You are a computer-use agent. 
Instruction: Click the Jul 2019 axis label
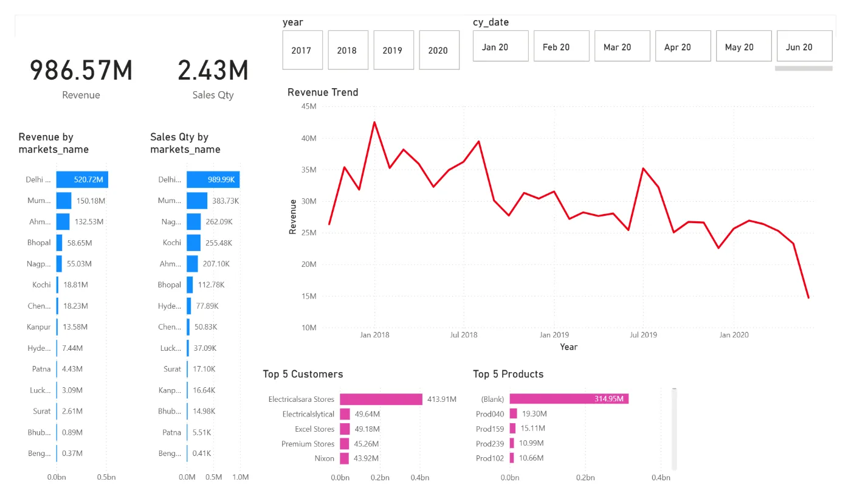coord(644,335)
